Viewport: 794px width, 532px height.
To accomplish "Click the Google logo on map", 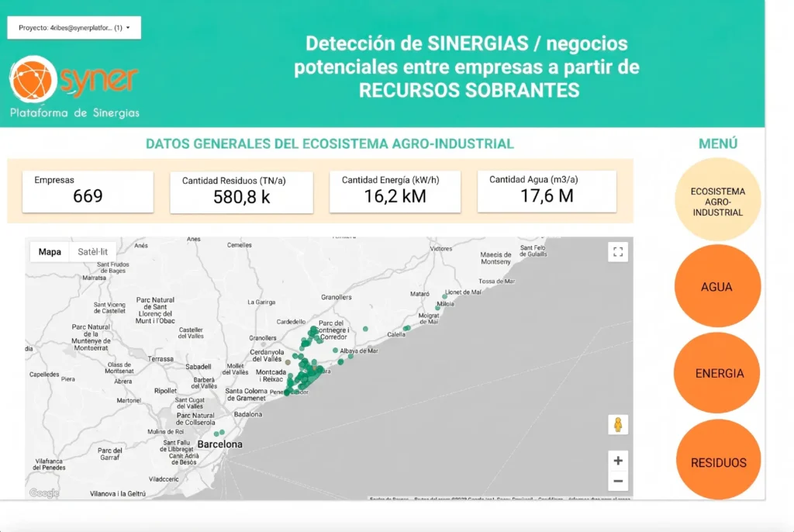I will pos(44,493).
